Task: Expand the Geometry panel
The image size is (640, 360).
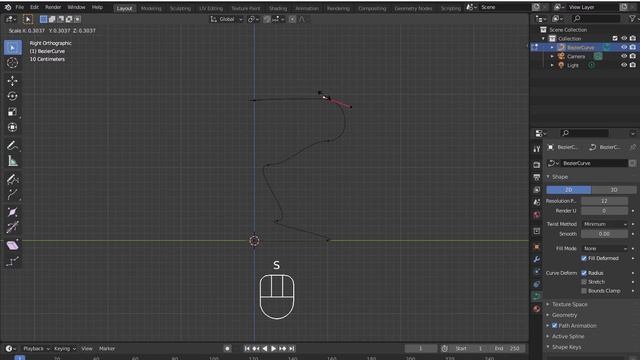Action: coord(564,315)
